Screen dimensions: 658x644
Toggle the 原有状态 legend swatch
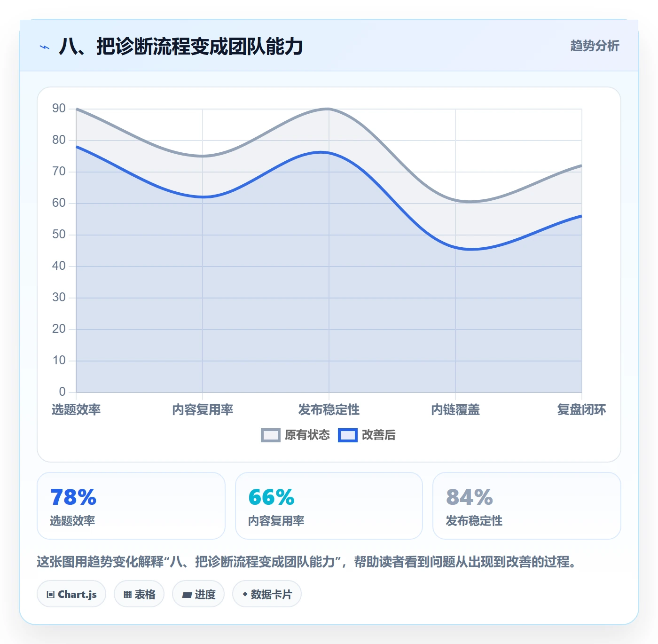(271, 435)
